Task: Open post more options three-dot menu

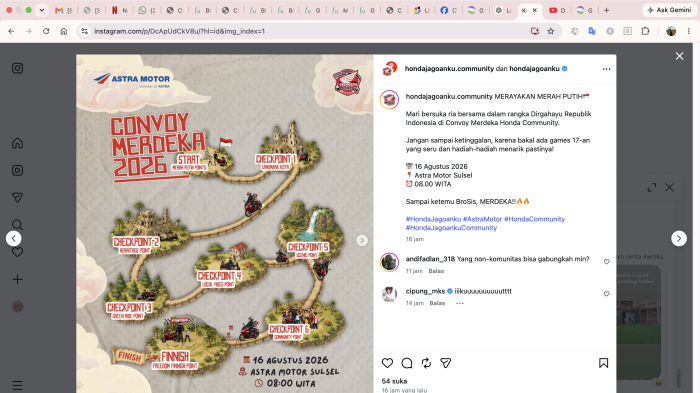Action: pyautogui.click(x=606, y=69)
